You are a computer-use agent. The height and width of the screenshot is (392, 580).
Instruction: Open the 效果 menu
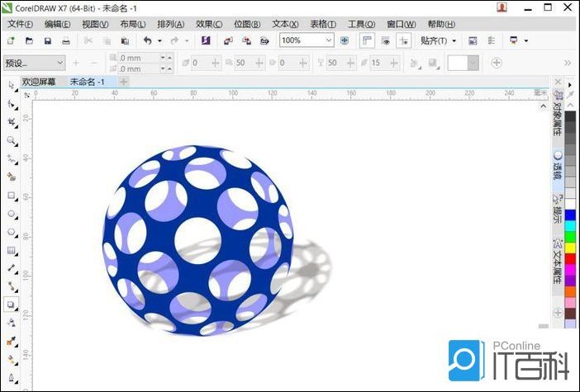[209, 24]
